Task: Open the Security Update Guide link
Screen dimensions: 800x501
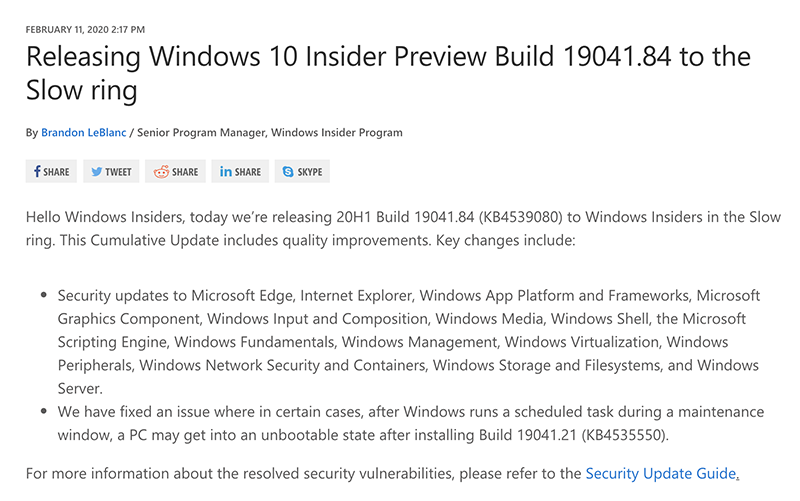Action: [660, 473]
